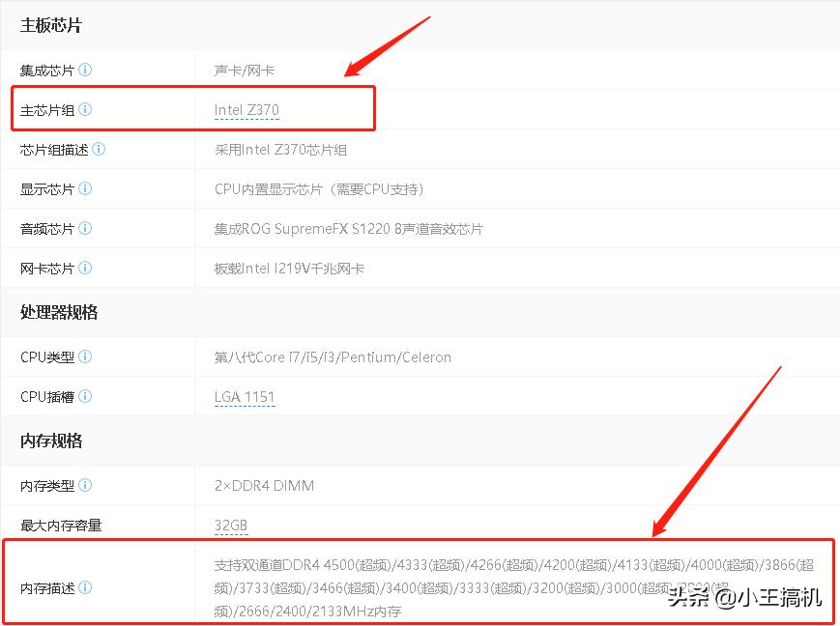Click the 32GB maximum memory link
Viewport: 840px width, 626px height.
pos(228,525)
